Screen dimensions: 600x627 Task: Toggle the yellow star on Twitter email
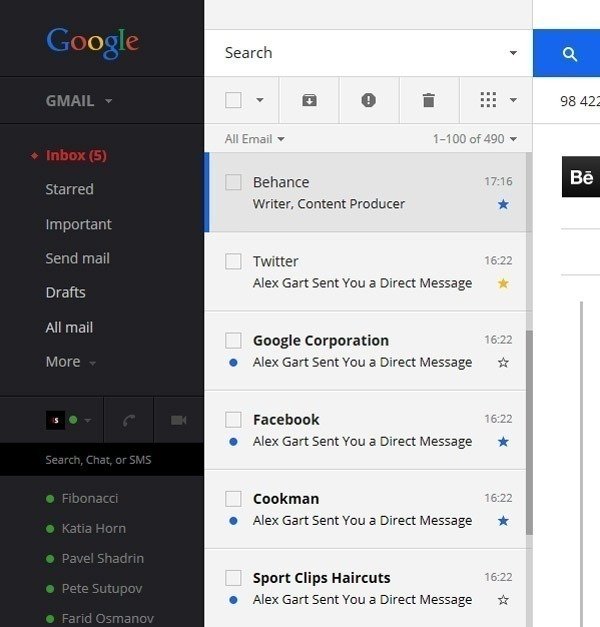pos(503,284)
